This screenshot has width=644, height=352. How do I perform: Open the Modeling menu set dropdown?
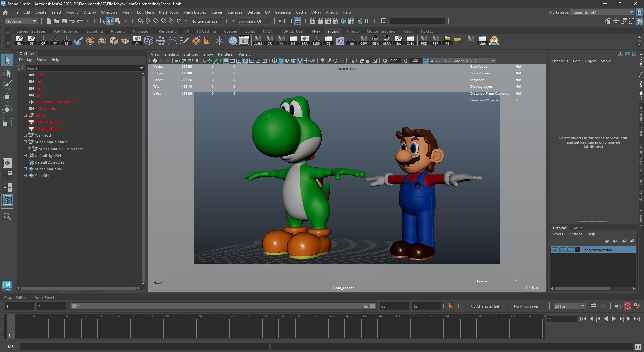click(x=21, y=21)
